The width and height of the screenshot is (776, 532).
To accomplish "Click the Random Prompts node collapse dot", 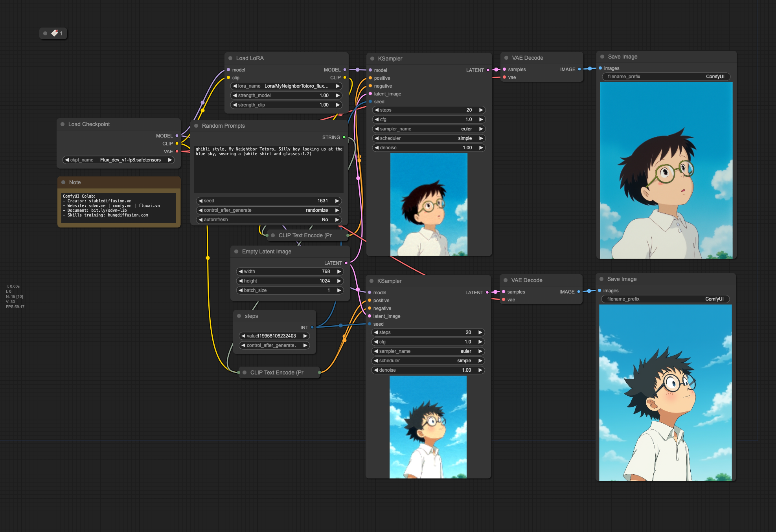I will [196, 126].
